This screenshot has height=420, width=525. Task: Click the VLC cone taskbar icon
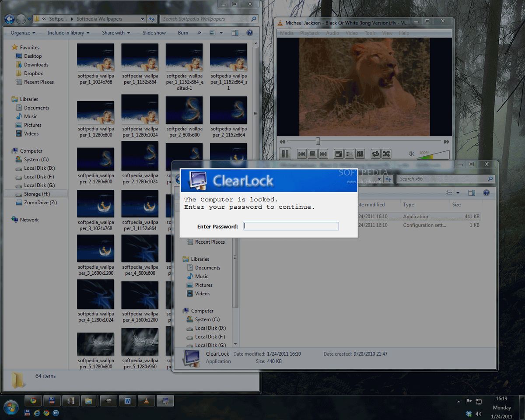[146, 400]
